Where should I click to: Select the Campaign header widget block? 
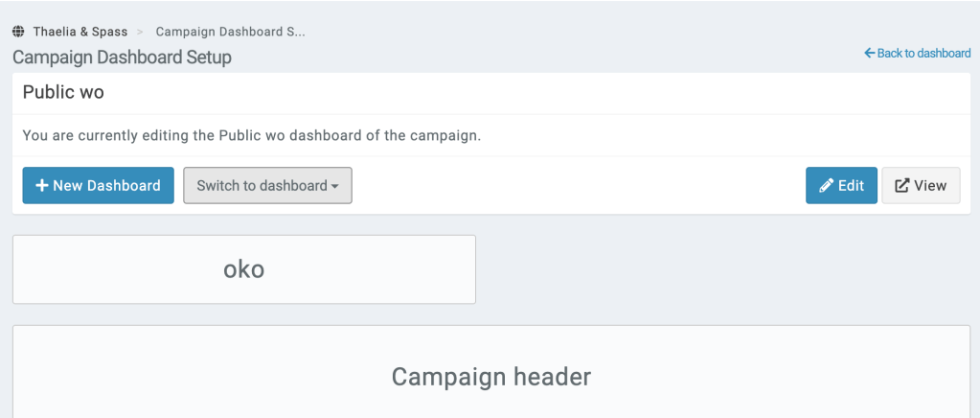click(490, 377)
